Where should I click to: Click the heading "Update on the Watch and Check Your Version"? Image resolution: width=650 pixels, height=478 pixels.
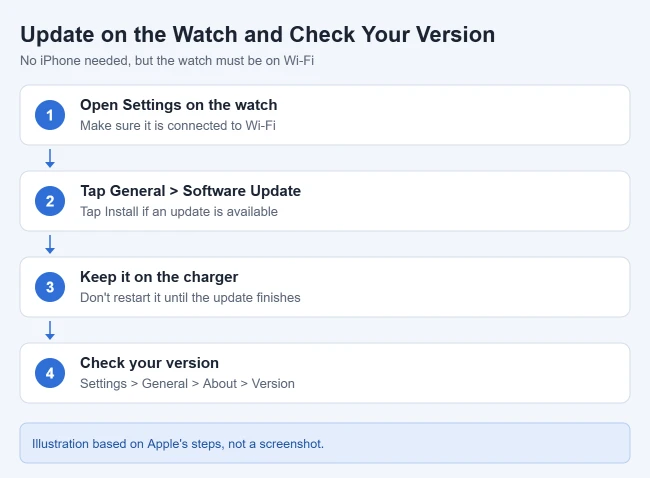click(x=257, y=34)
